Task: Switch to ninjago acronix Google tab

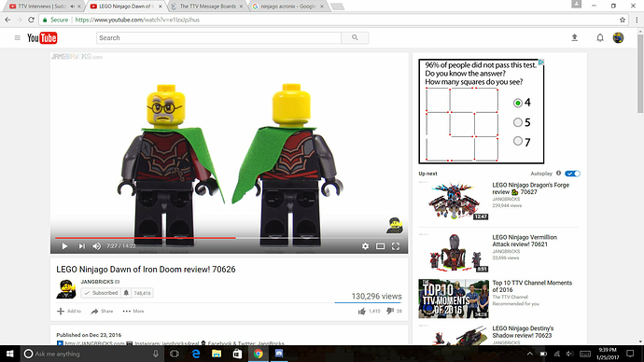Action: (x=288, y=7)
